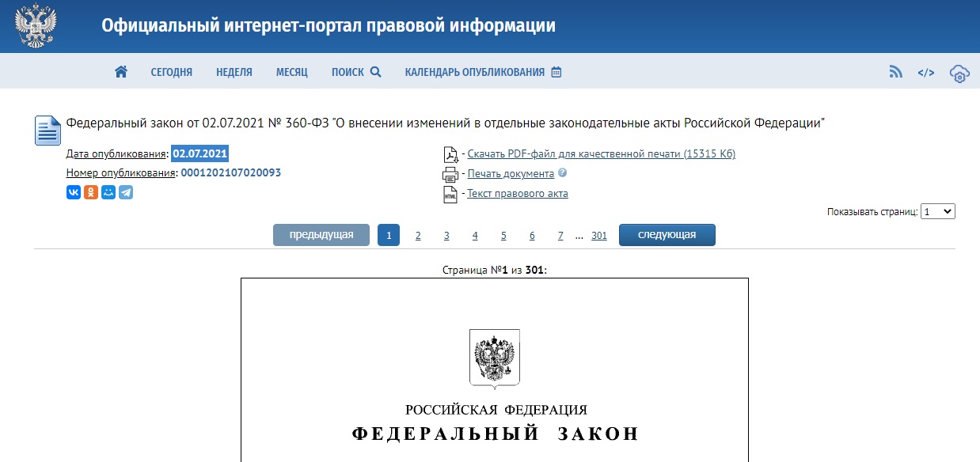The width and height of the screenshot is (980, 462).
Task: Open Текст правового акта link
Action: pos(518,194)
